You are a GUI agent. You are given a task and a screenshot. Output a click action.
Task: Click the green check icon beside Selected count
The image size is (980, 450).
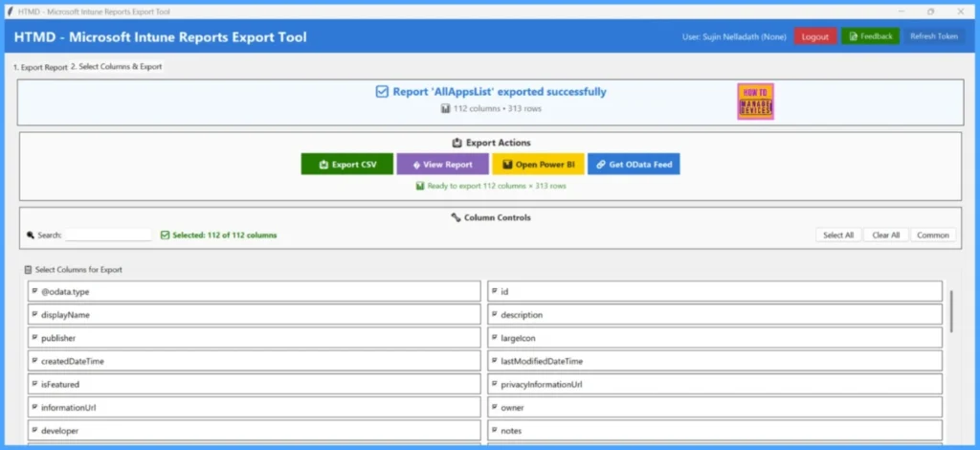pos(165,235)
